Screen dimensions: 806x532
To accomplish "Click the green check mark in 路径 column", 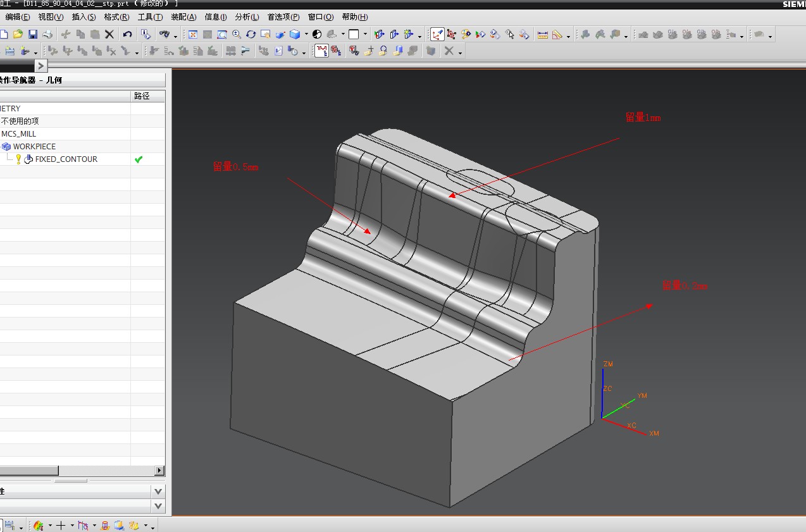I will (139, 159).
